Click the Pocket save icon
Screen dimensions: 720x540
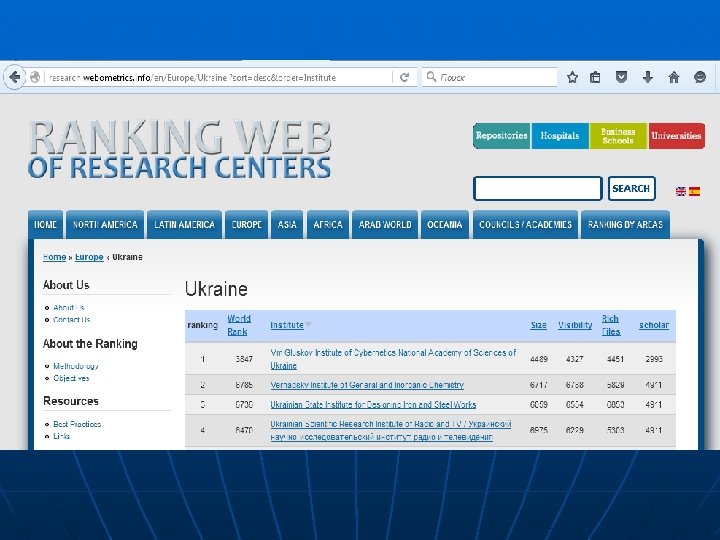coord(621,77)
